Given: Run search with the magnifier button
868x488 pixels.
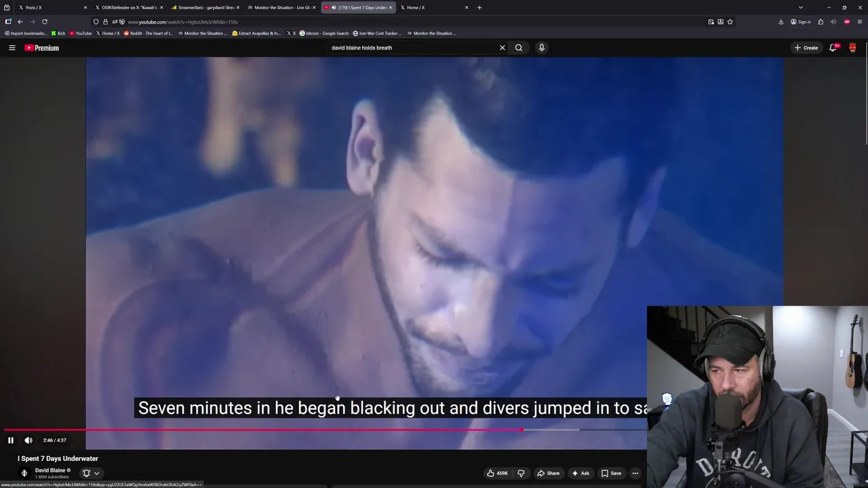Looking at the screenshot, I should click(x=519, y=47).
